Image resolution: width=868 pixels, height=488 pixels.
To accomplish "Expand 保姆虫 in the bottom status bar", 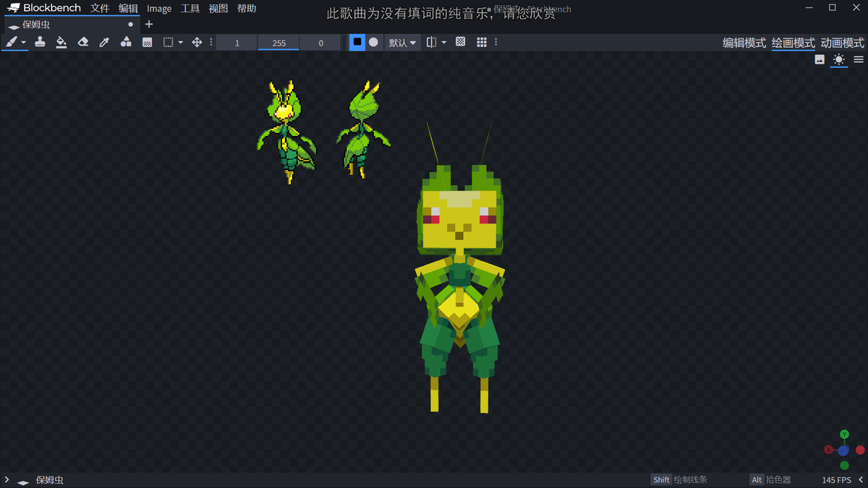I will 7,479.
